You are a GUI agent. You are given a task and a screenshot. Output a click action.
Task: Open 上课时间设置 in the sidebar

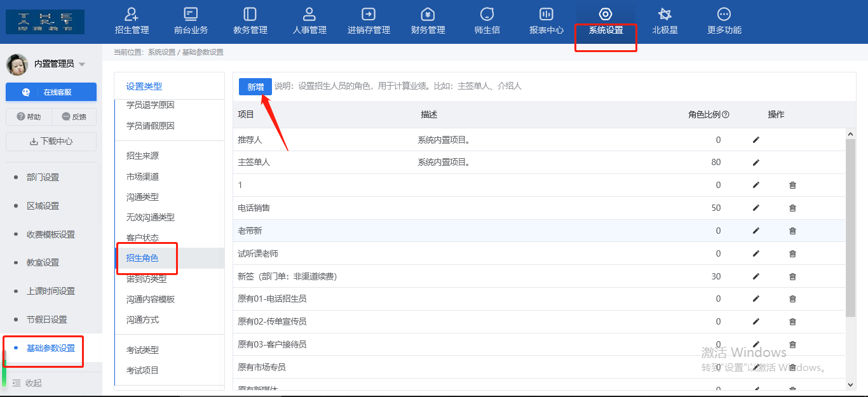tap(51, 291)
